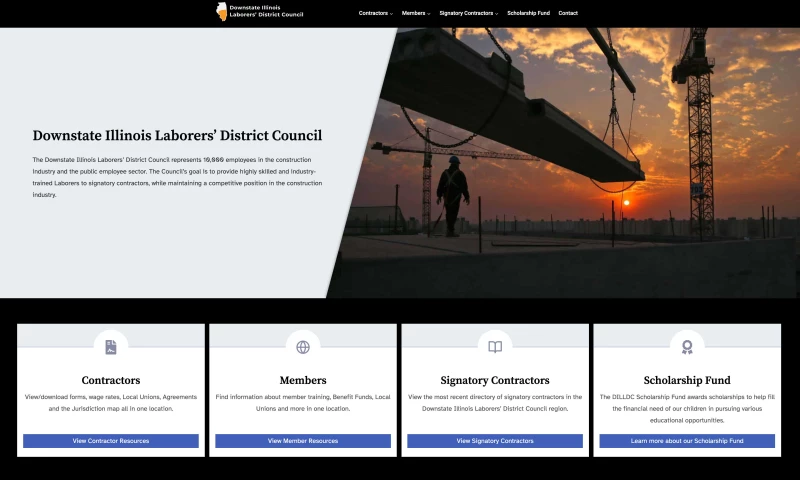Expand the Signatory Contractors menu chevron
Image resolution: width=800 pixels, height=480 pixels.
coord(496,14)
